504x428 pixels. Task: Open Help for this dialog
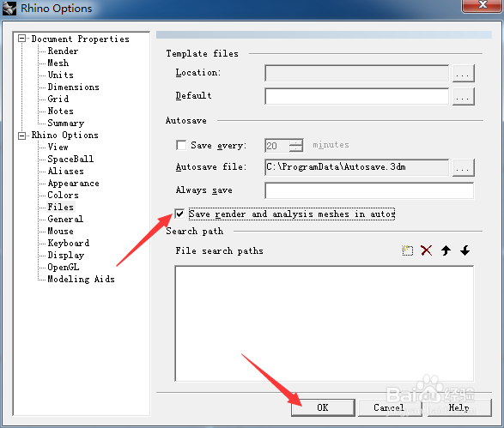click(459, 407)
